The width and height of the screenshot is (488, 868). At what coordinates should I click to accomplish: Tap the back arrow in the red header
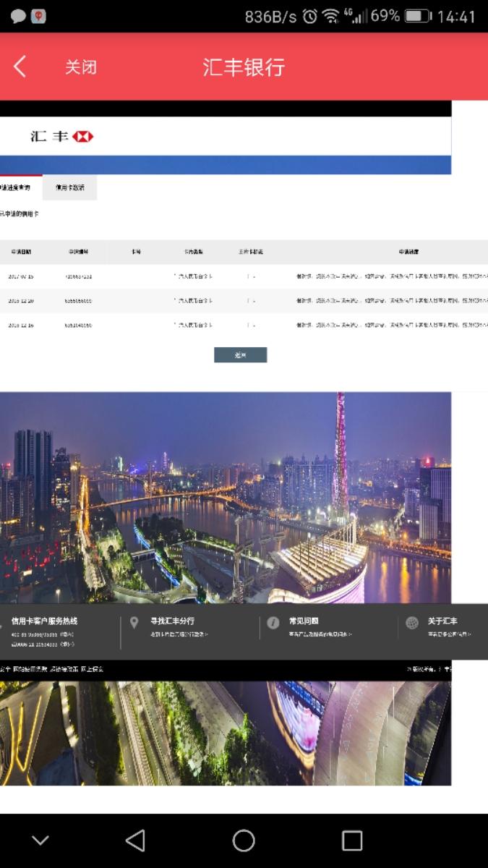click(x=20, y=67)
